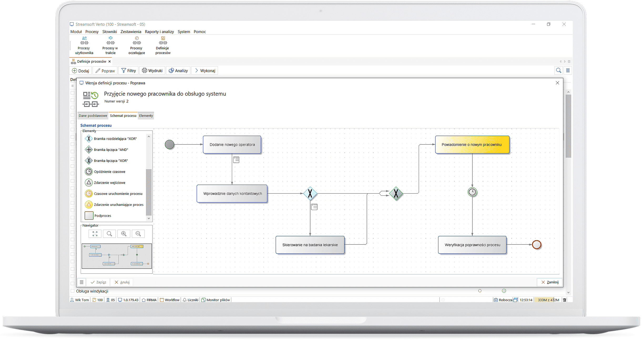
Task: Click the main window vertical scrollbar thumb
Action: pyautogui.click(x=568, y=126)
